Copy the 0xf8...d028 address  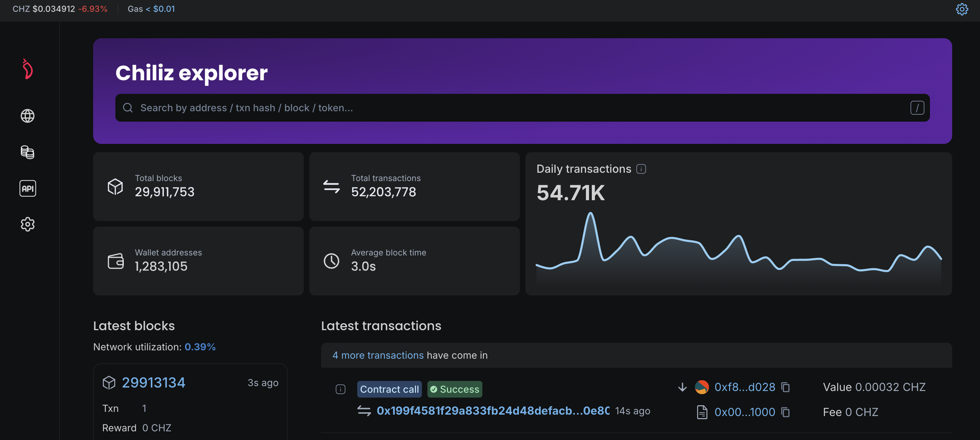coord(786,387)
